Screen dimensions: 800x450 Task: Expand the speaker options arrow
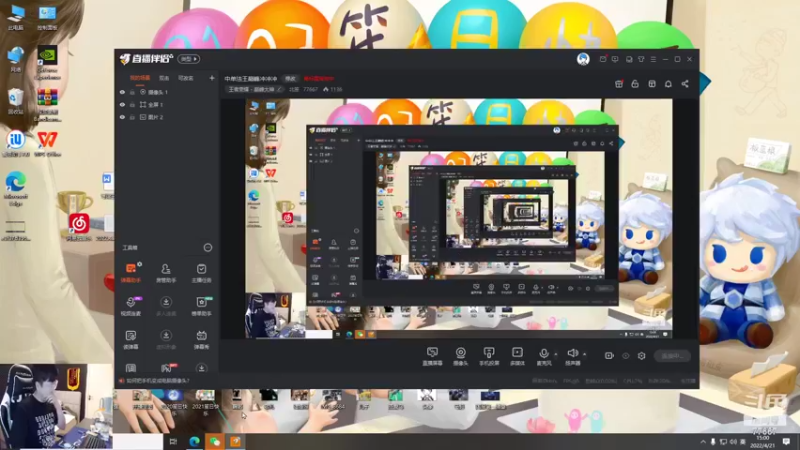pos(584,354)
